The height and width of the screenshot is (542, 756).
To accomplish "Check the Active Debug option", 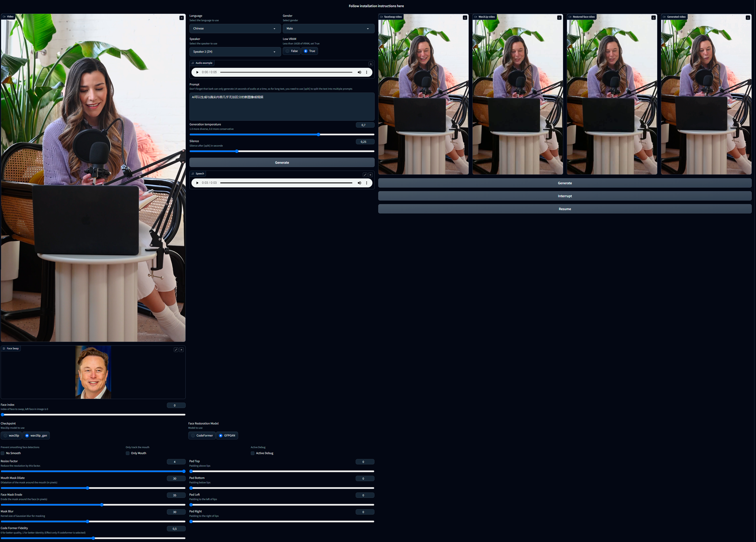I will tap(253, 453).
